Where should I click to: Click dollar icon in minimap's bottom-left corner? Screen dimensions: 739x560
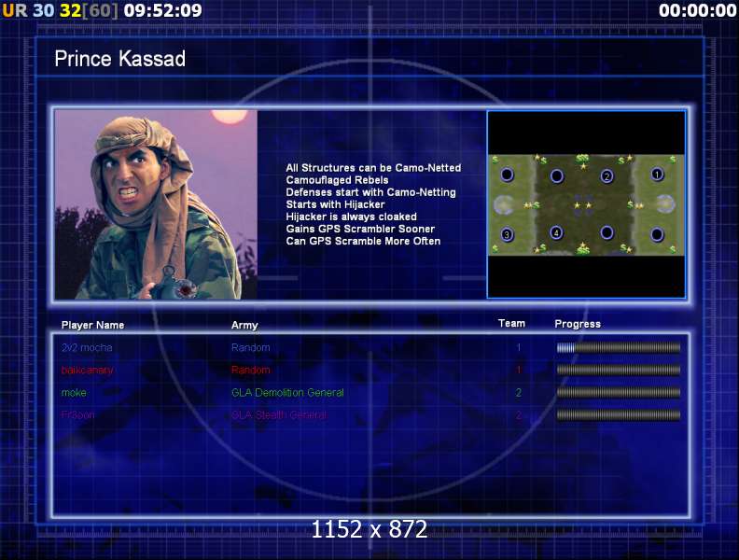(495, 249)
